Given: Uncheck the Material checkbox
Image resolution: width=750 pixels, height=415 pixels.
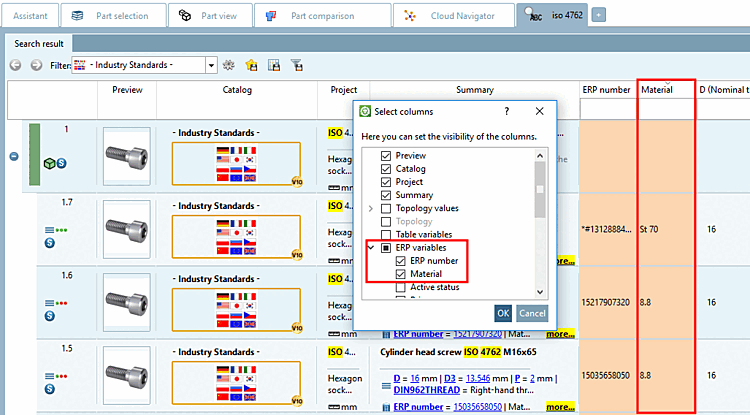Looking at the screenshot, I should (401, 274).
